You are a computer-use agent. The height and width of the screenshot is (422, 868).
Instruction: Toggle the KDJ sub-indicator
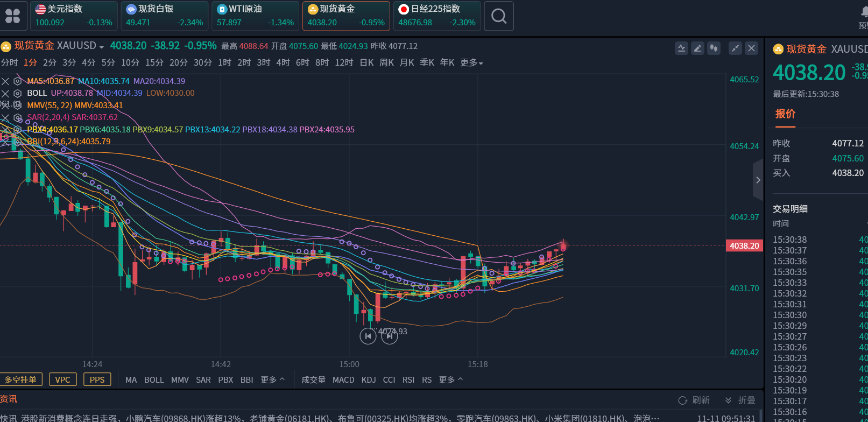pyautogui.click(x=369, y=380)
